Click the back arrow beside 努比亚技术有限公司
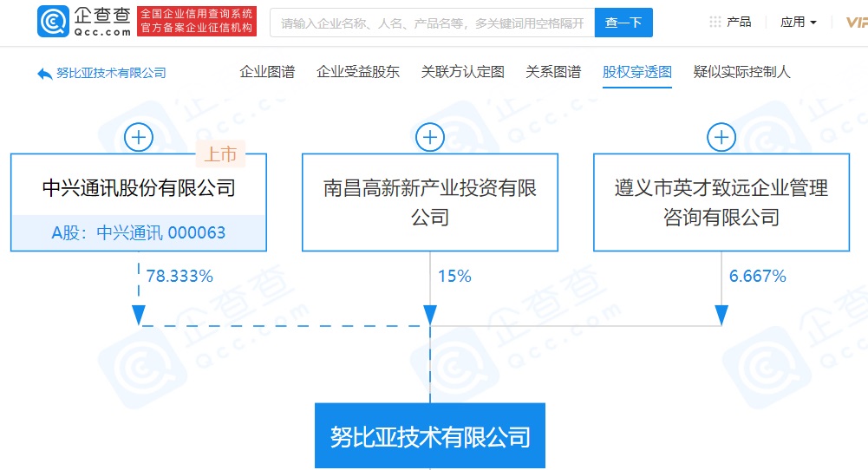Viewport: 868px width, 470px height. click(44, 74)
